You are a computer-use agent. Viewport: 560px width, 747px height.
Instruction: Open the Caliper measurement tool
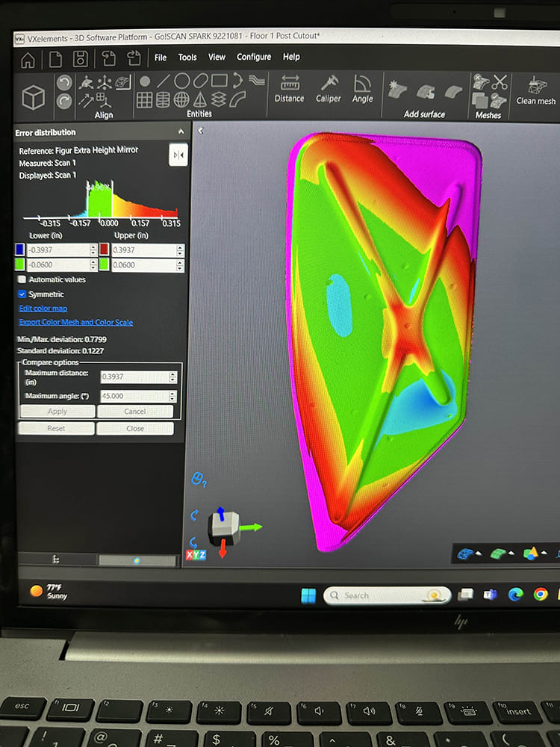point(329,89)
